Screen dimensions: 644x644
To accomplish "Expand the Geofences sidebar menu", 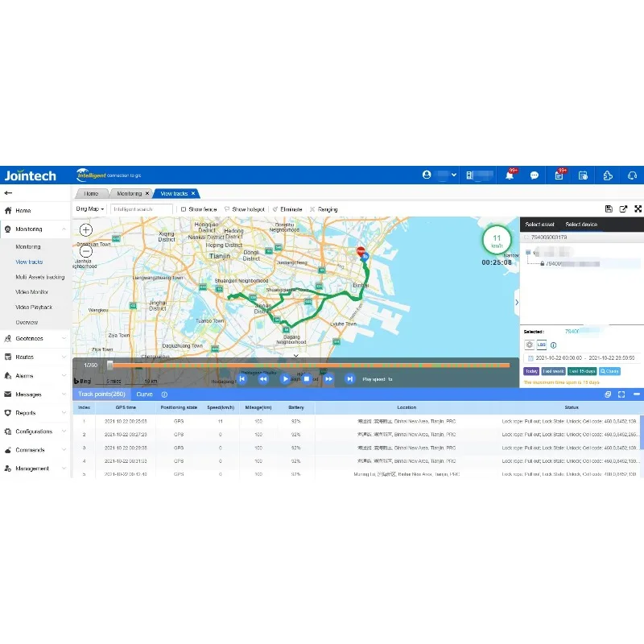I will [35, 338].
